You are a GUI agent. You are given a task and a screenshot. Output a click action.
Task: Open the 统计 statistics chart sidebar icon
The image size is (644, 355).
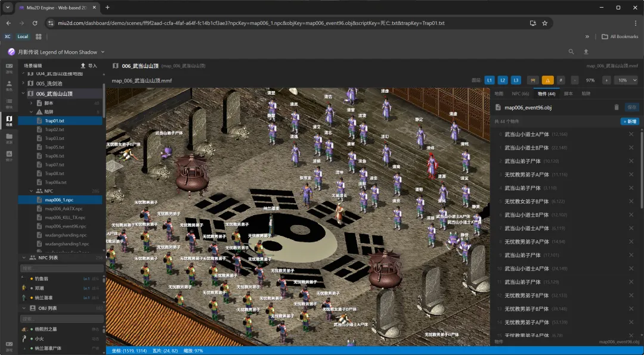tap(9, 155)
